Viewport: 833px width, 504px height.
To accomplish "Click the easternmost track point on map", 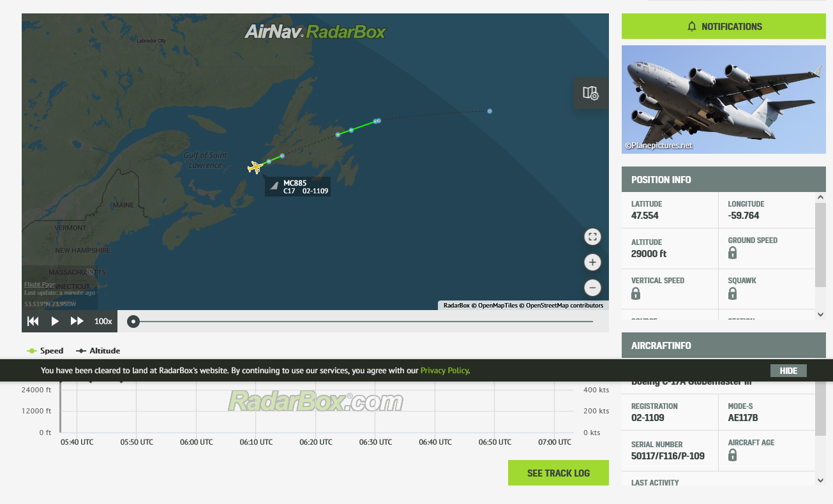I will click(x=490, y=111).
